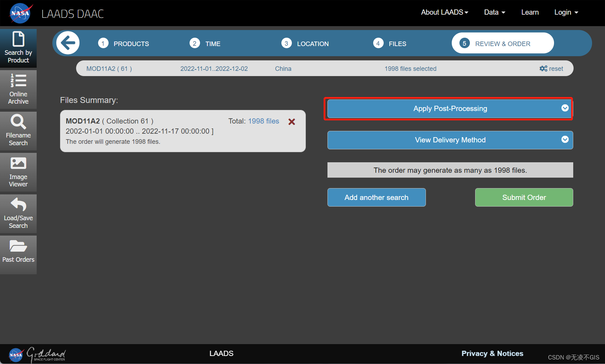Click step number 4 circle for Files
605x364 pixels.
(x=378, y=43)
